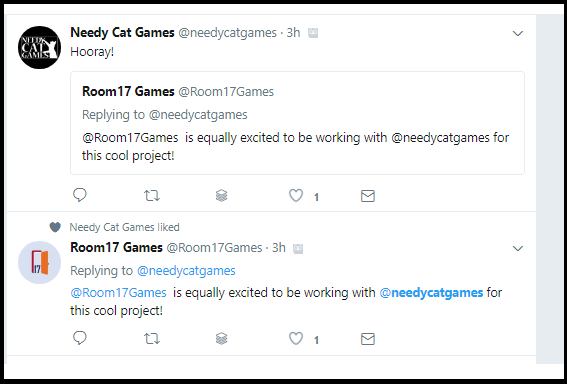Click the bold @needycatgames mention in the tweet text
Image resolution: width=567 pixels, height=384 pixels.
(x=431, y=293)
